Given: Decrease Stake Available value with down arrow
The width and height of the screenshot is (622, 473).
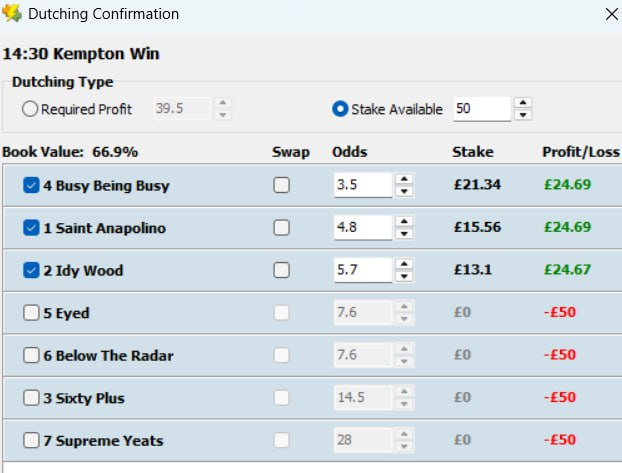Looking at the screenshot, I should point(523,115).
